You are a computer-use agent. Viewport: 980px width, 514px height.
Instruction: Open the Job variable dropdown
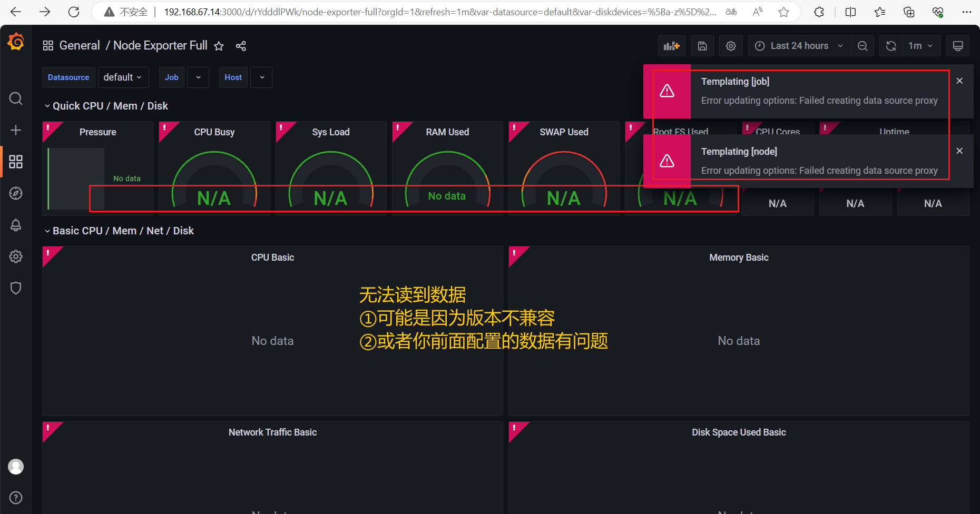click(198, 77)
